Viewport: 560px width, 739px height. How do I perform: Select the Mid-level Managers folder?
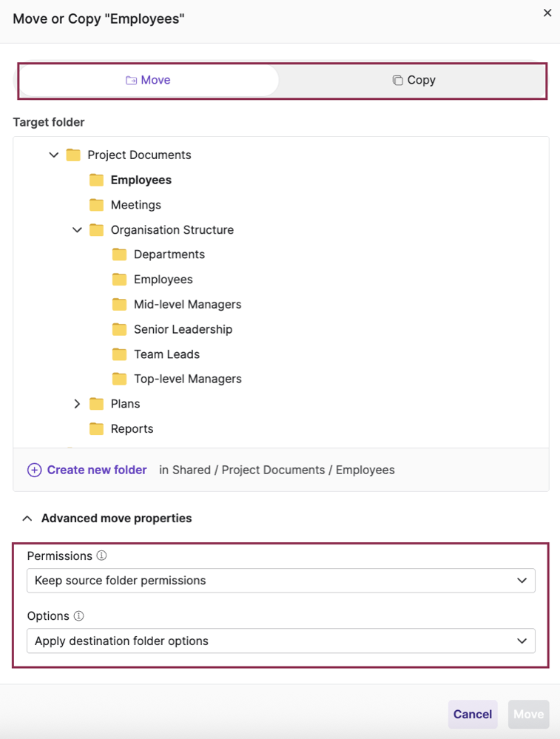[x=187, y=304]
